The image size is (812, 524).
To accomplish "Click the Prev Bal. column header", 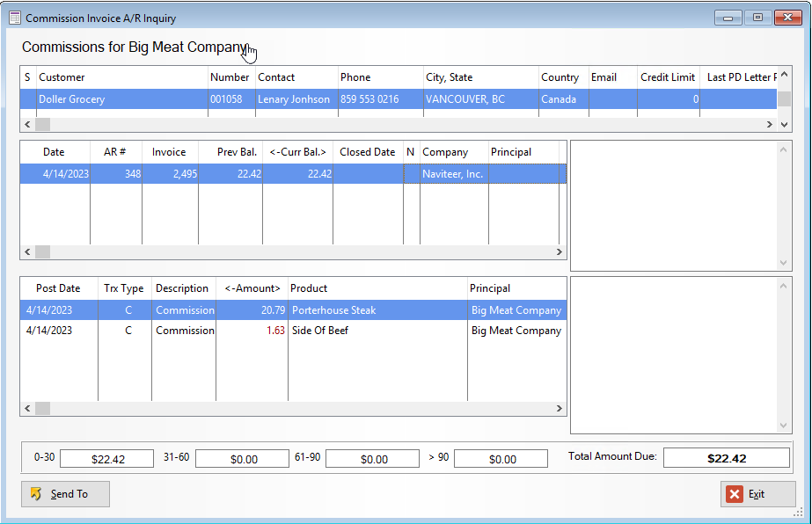I will 230,152.
